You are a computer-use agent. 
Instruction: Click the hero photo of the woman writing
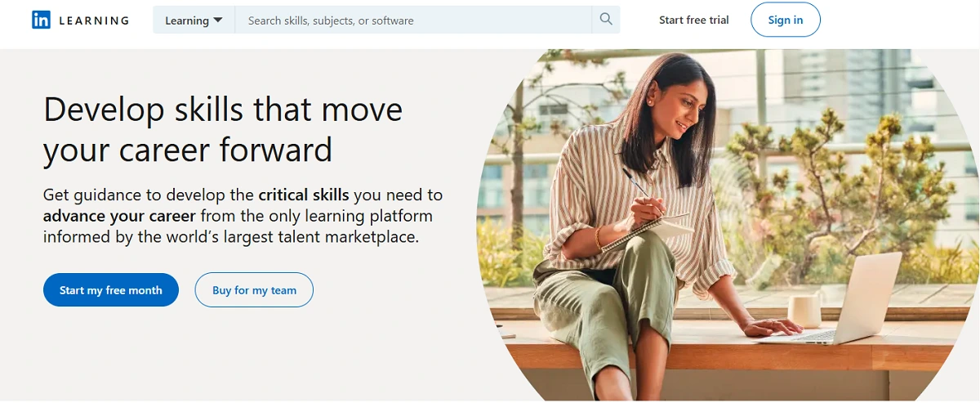(728, 225)
